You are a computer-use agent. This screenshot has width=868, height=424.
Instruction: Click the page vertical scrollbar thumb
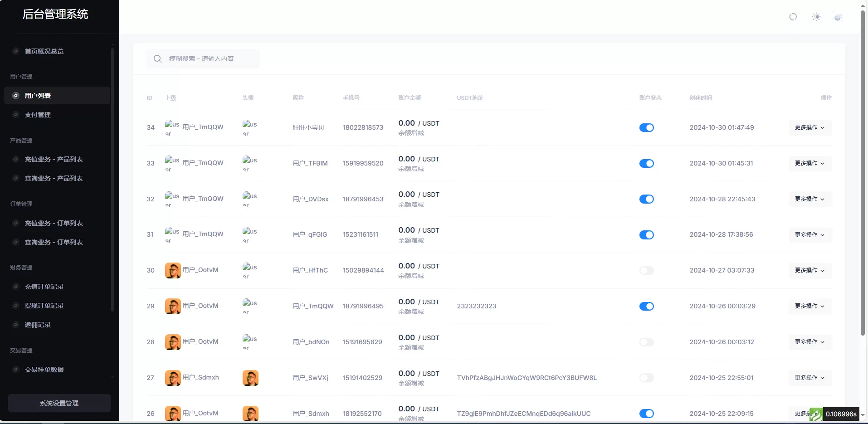tap(863, 172)
